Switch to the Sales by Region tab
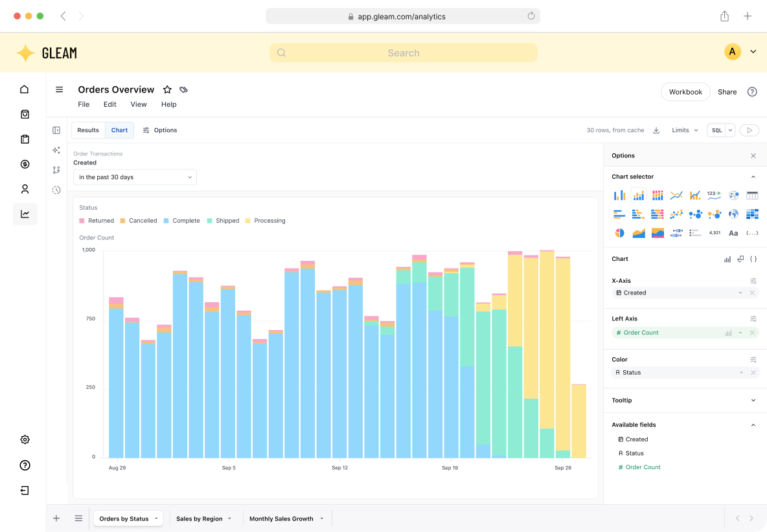Screen dimensions: 767x532 pos(200,518)
